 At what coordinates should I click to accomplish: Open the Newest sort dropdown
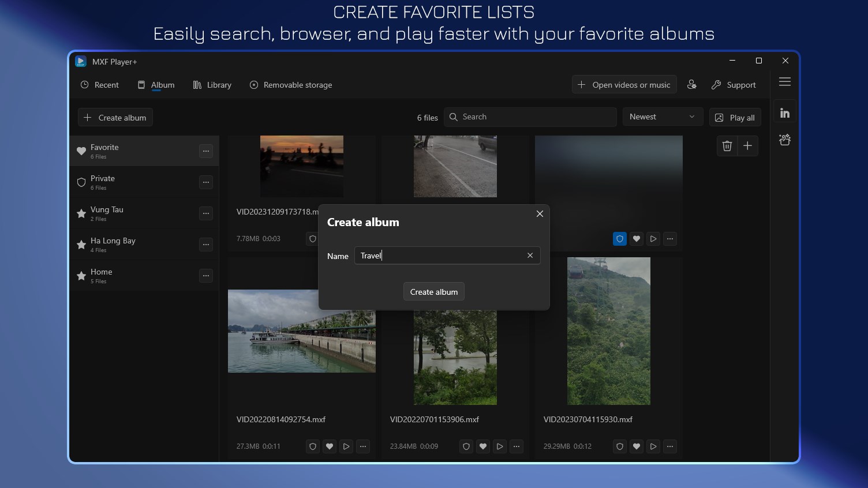pos(662,117)
